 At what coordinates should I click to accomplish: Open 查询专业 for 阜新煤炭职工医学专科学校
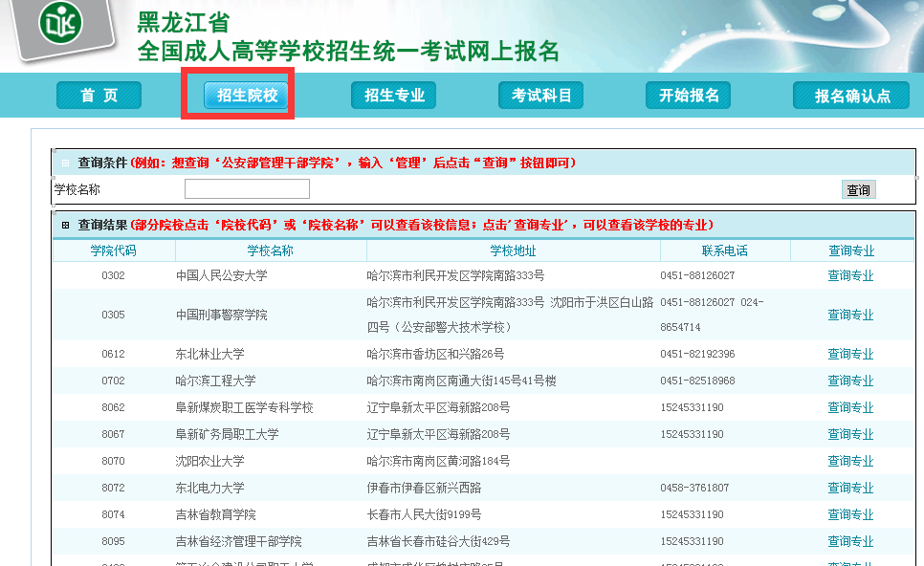pos(850,407)
